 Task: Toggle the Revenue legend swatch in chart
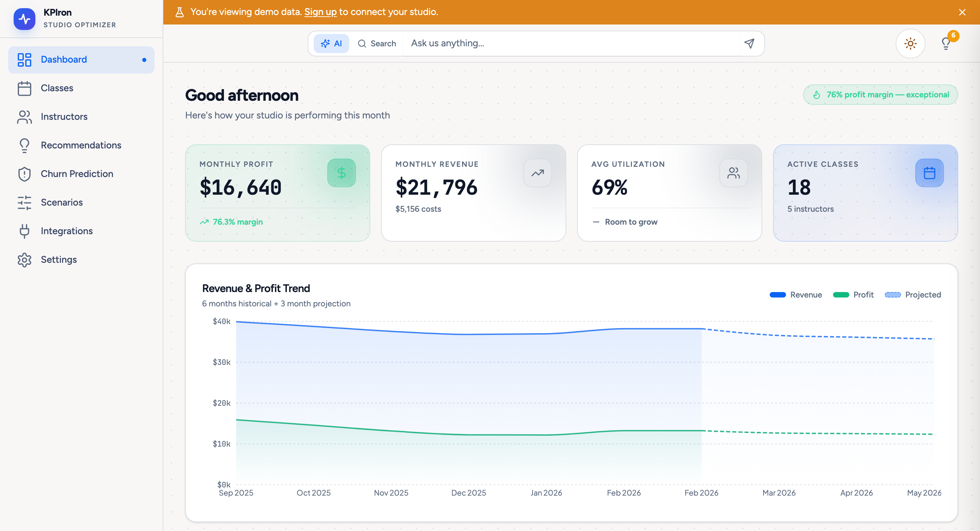click(x=778, y=295)
